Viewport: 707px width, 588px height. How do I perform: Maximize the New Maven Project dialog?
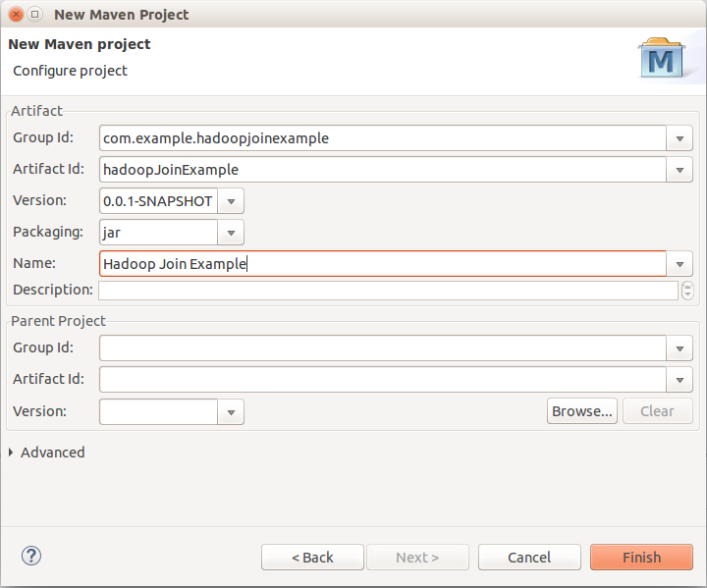point(34,15)
